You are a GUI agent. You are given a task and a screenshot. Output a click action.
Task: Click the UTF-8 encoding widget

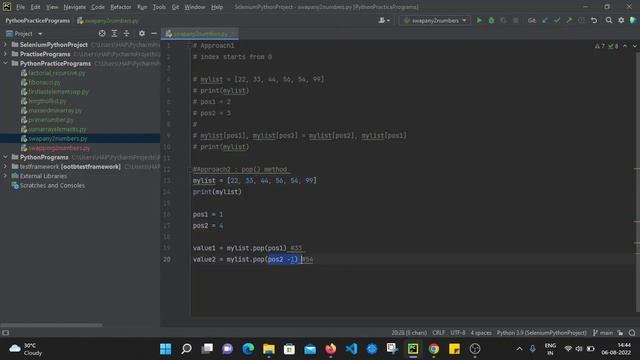coord(458,333)
